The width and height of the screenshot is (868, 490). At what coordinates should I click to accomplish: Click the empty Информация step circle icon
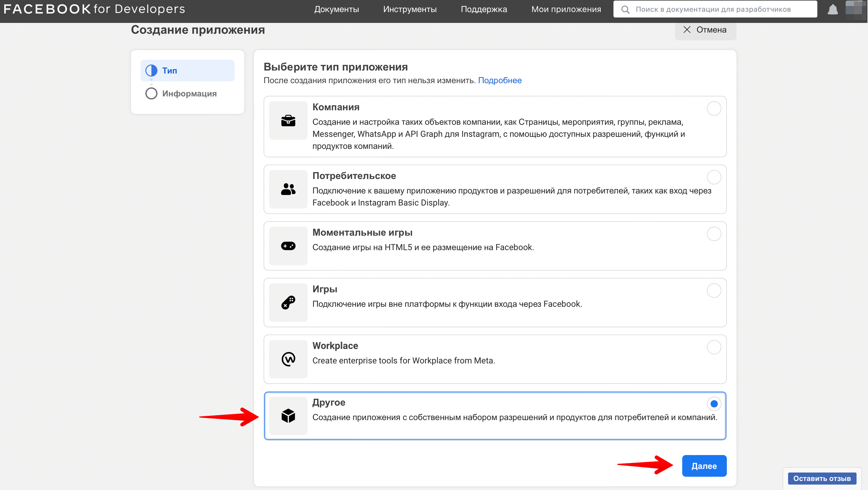click(x=151, y=93)
